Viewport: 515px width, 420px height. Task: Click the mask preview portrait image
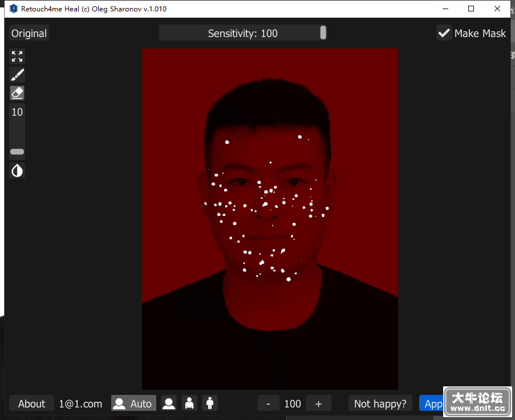(270, 219)
